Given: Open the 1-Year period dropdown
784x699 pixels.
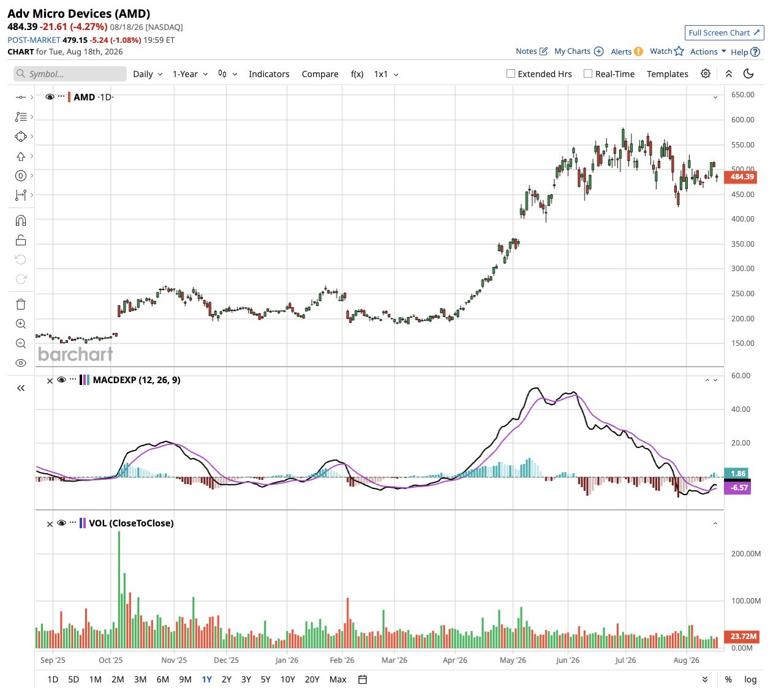Looking at the screenshot, I should pos(190,74).
